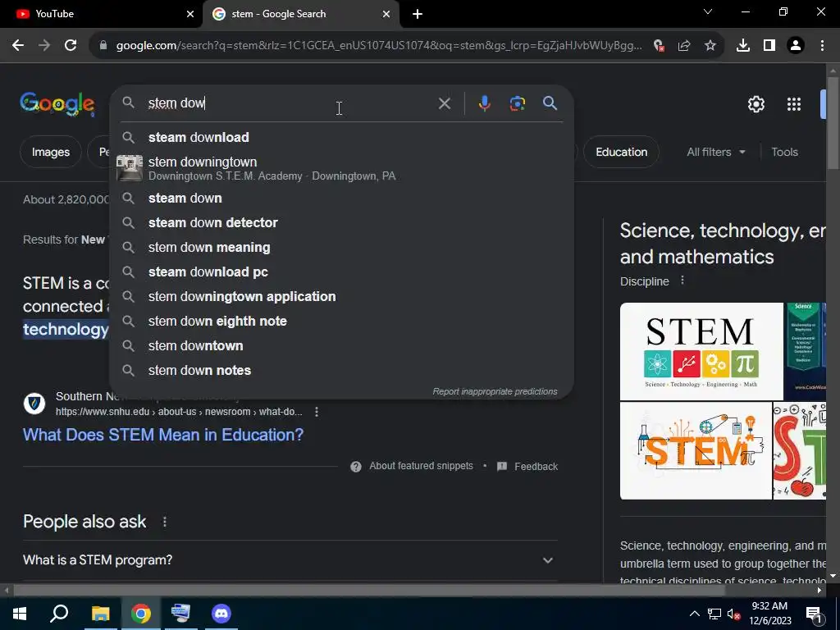840x630 pixels.
Task: Toggle Chrome side panel
Action: coord(769,46)
